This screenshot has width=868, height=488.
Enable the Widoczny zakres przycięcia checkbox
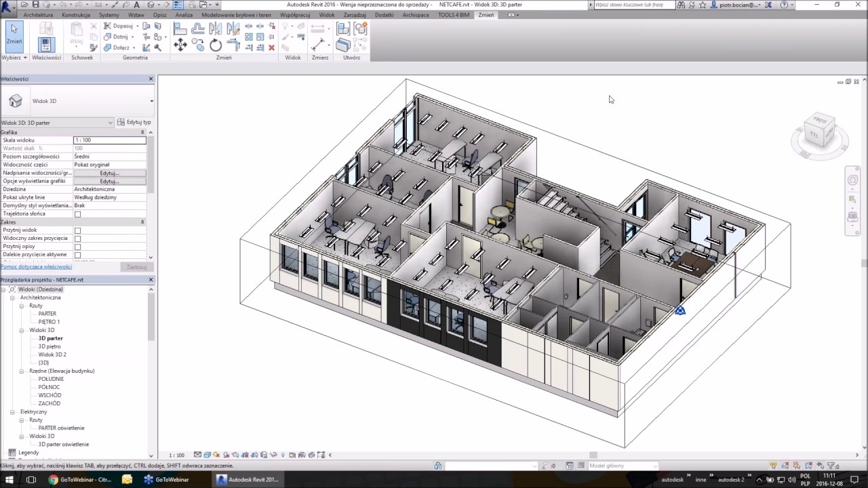tap(77, 239)
